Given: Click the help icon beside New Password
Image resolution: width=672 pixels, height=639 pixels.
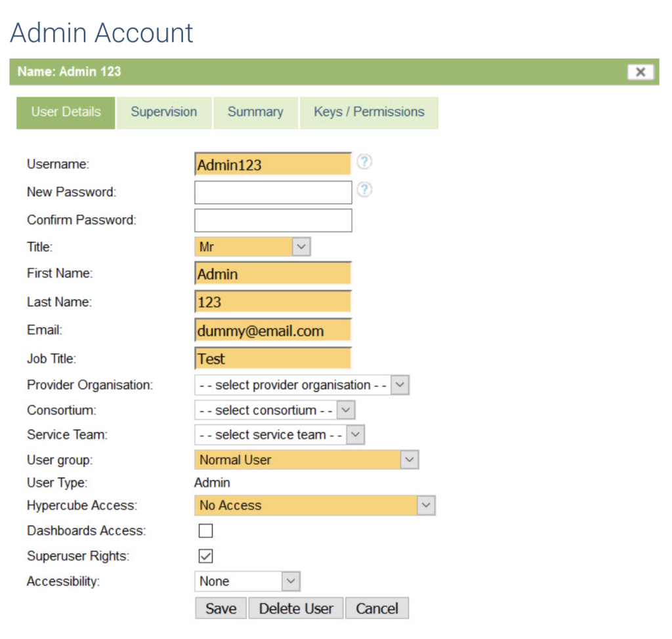Looking at the screenshot, I should click(364, 190).
